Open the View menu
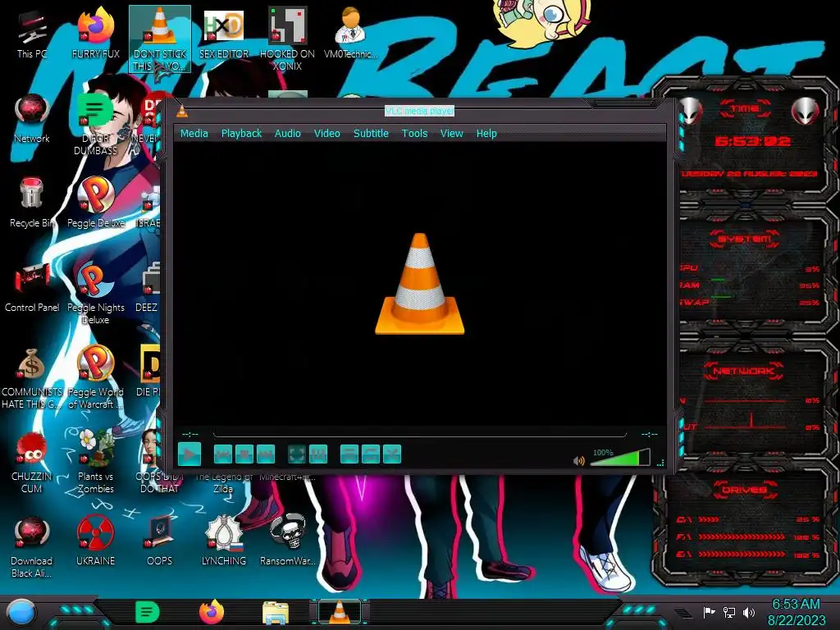 [452, 134]
